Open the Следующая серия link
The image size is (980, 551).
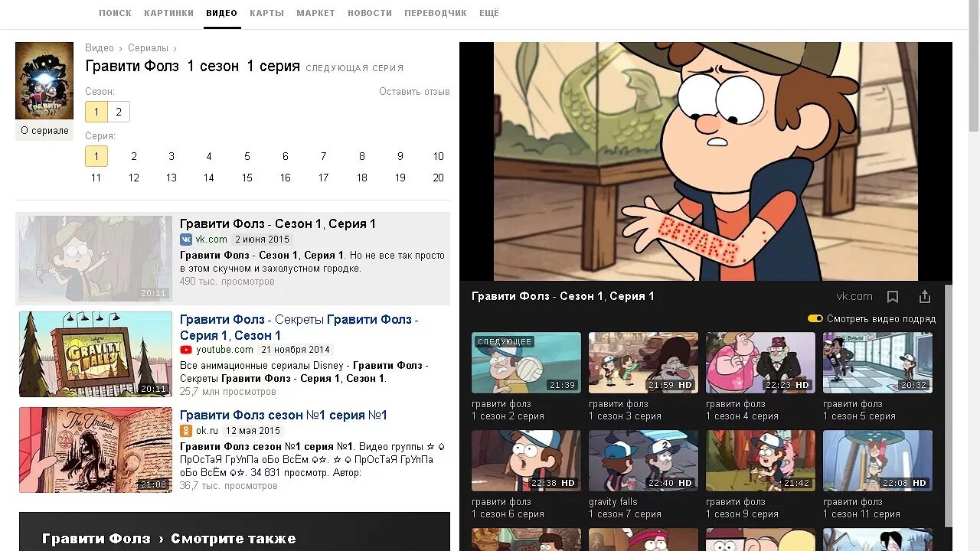click(354, 68)
